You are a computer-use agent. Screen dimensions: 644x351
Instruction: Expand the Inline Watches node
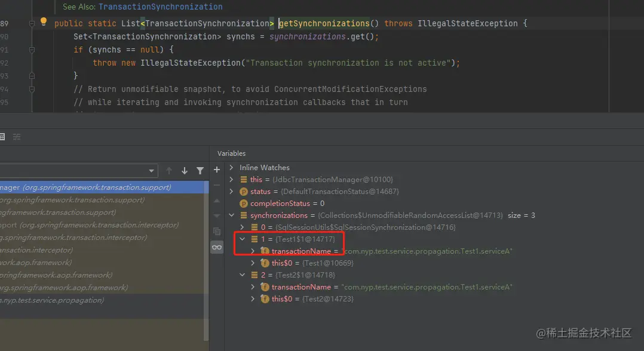(x=231, y=168)
